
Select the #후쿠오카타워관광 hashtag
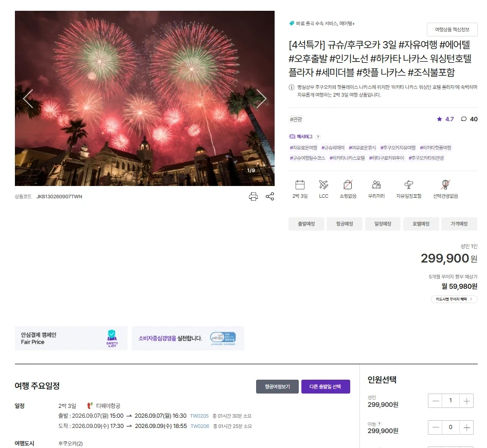click(x=426, y=158)
